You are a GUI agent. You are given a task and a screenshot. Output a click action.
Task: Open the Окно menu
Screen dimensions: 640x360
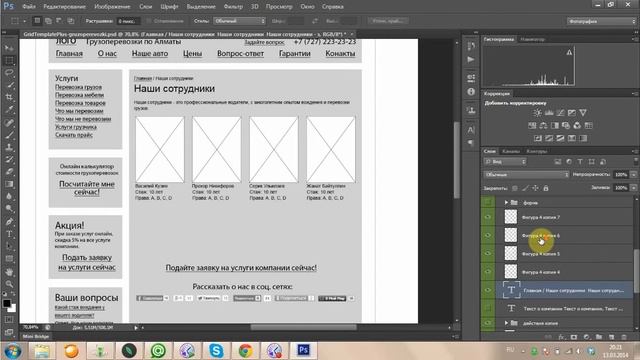click(x=307, y=7)
